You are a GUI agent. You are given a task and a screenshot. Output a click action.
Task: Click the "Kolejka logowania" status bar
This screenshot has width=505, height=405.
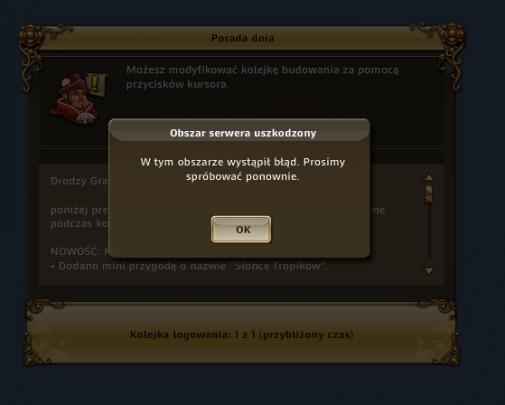pos(241,334)
